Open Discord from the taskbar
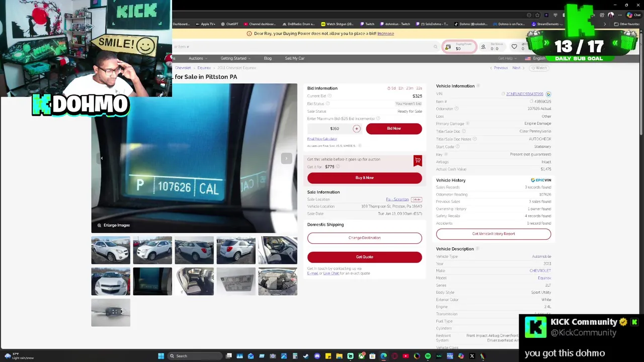 tap(317, 356)
